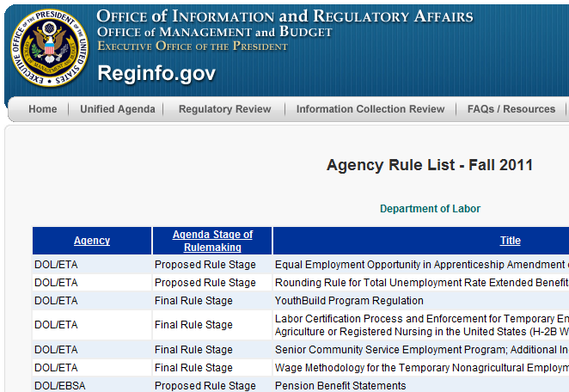569x392 pixels.
Task: Sort table by Title column header
Action: [511, 241]
